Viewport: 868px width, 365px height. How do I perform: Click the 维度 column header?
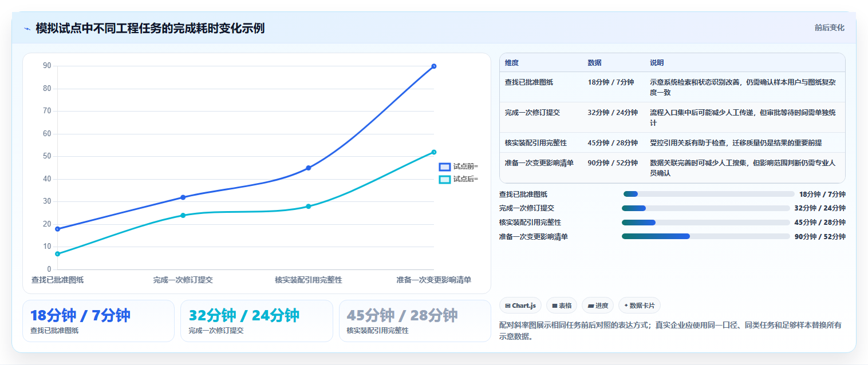click(x=512, y=63)
